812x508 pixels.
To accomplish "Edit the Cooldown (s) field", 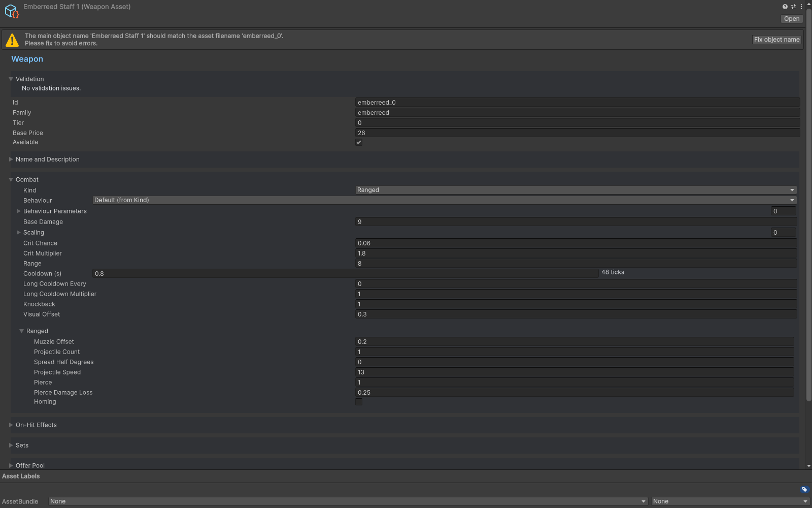I will [346, 274].
